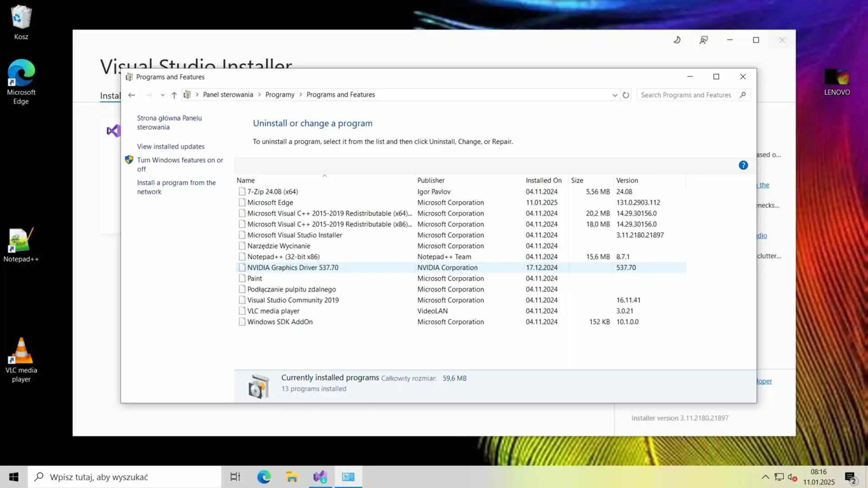Click the search magnifier icon
The image size is (868, 488).
coord(743,95)
